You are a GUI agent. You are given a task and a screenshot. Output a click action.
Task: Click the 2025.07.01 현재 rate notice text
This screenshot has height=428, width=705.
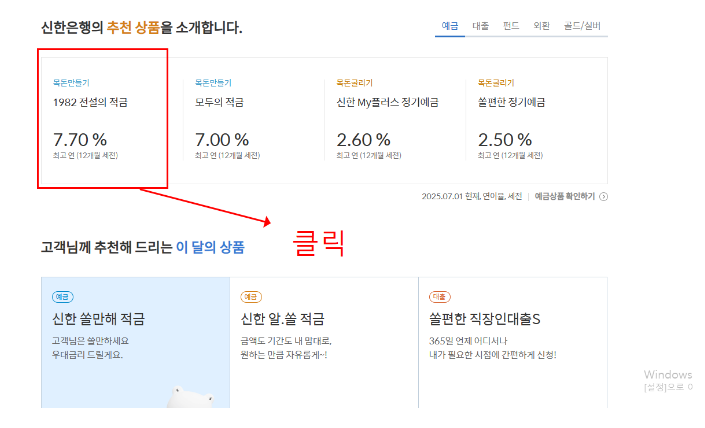click(x=472, y=196)
